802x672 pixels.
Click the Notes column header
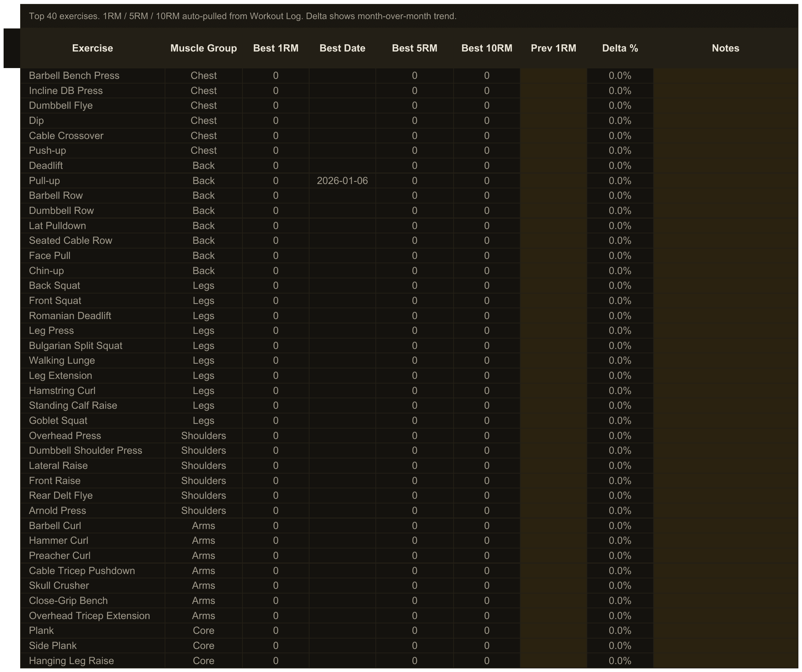[726, 48]
